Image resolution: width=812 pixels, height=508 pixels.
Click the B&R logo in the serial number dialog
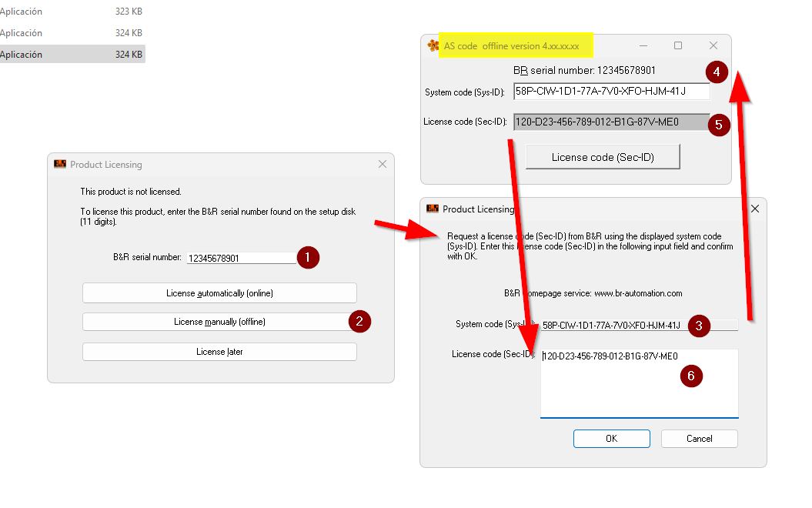point(60,164)
